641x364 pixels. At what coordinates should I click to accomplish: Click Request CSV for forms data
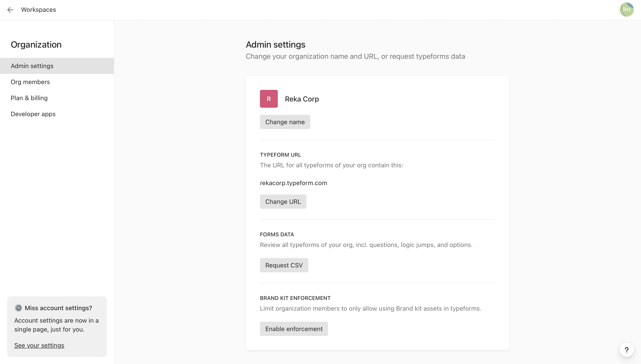(x=284, y=265)
